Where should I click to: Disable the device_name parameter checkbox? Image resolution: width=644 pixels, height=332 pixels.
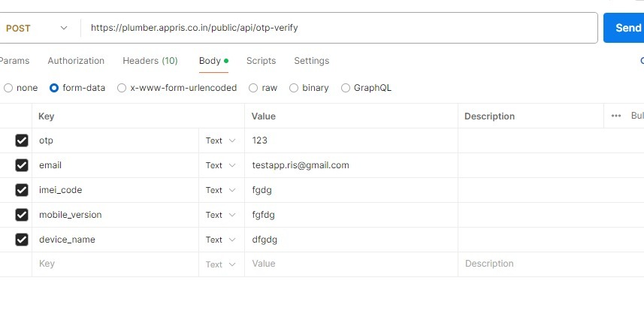pyautogui.click(x=22, y=240)
